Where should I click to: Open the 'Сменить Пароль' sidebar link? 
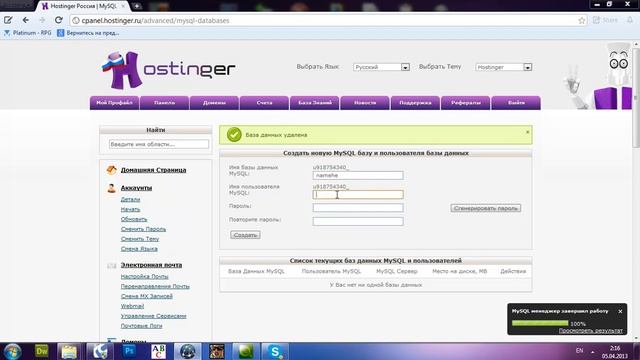click(x=143, y=229)
